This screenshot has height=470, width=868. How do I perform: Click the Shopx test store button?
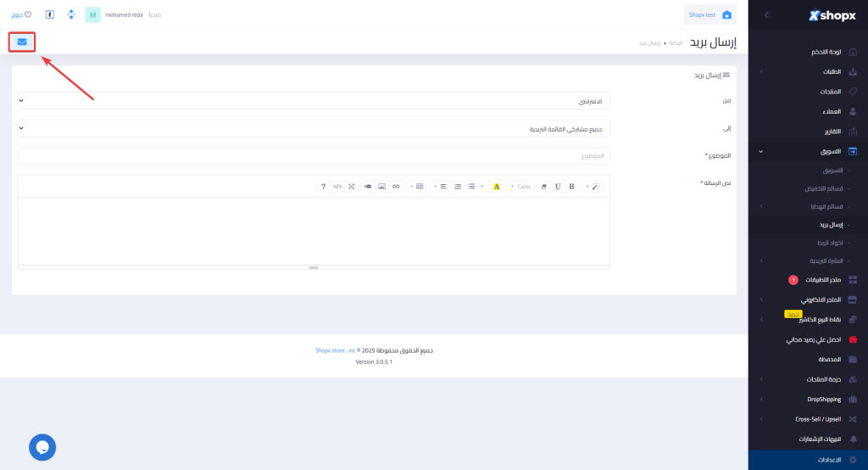(x=709, y=14)
